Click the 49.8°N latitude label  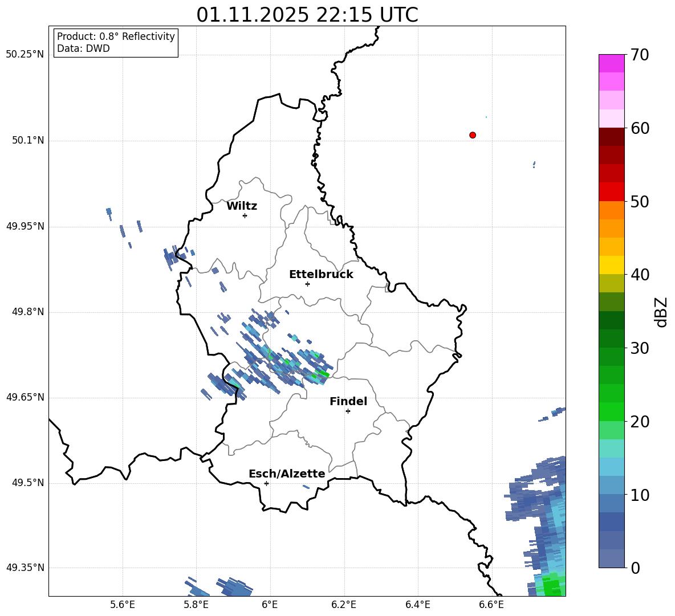tap(28, 312)
